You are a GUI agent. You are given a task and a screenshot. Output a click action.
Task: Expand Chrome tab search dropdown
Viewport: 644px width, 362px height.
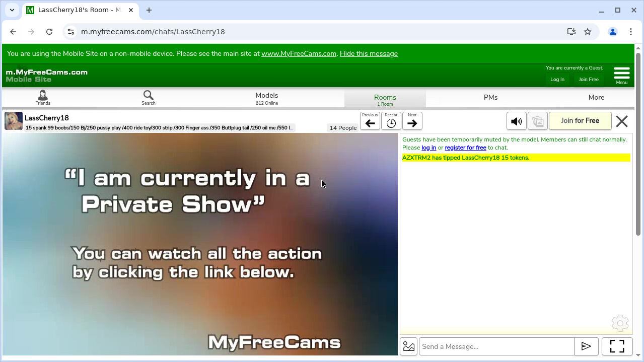(12, 10)
